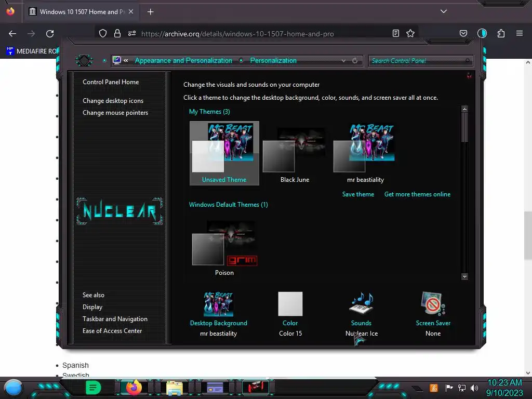Open File Explorer on the taskbar
The image size is (532, 399).
[175, 388]
